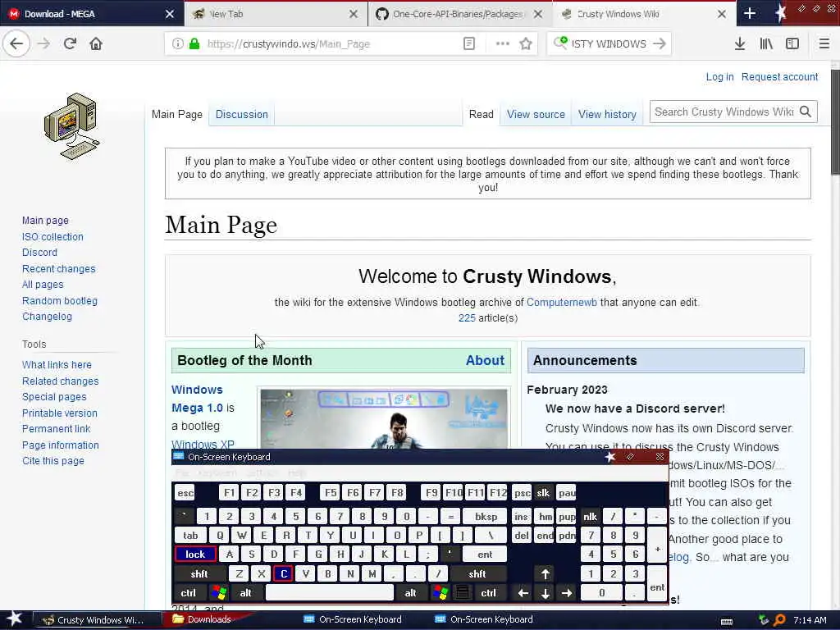Click the Windows Mega 1.0 link
Viewport: 840px width, 630px height.
[197, 399]
